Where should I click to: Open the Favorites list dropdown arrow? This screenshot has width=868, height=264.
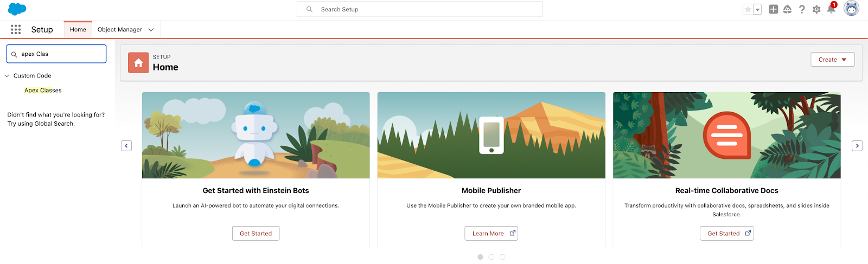[x=758, y=9]
